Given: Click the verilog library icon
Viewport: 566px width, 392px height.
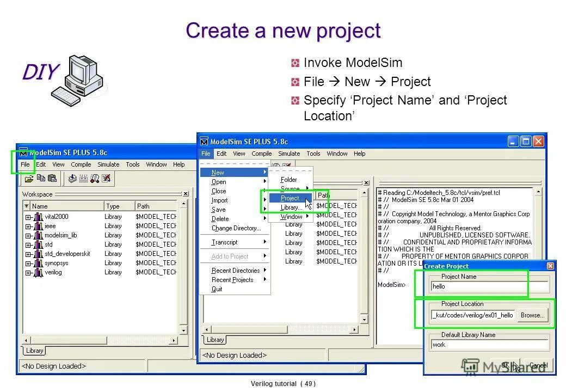Looking at the screenshot, I should pyautogui.click(x=38, y=273).
